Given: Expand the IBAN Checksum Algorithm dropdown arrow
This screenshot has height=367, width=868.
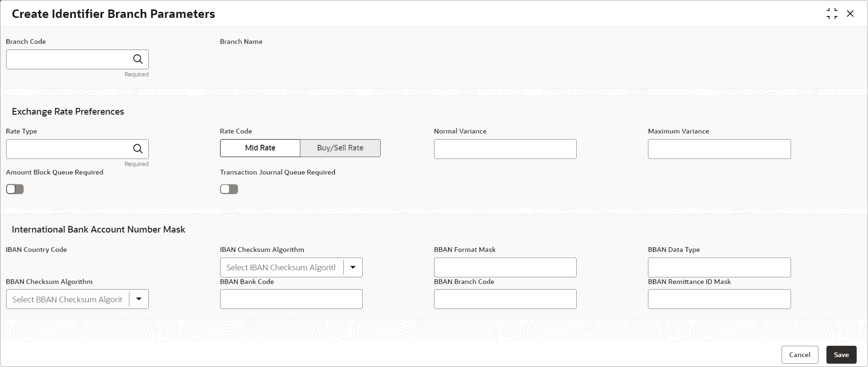Looking at the screenshot, I should pyautogui.click(x=353, y=267).
